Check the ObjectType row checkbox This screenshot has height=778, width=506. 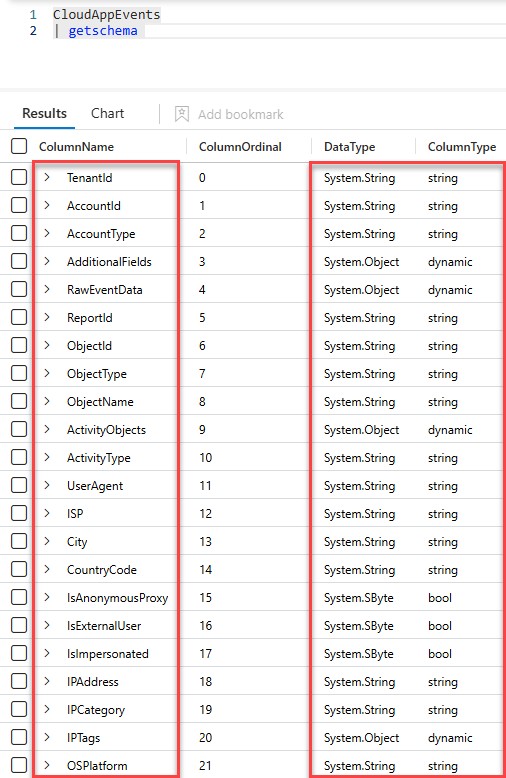[19, 373]
